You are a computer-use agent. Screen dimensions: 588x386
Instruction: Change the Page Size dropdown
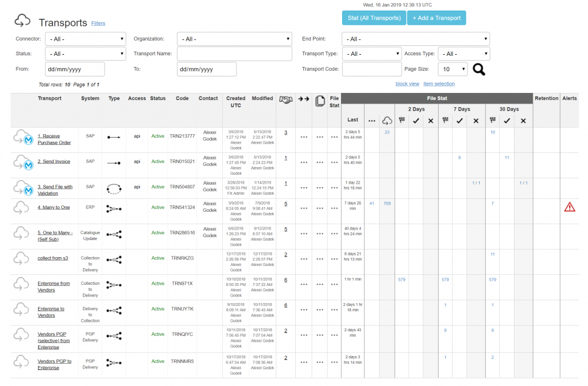(x=452, y=69)
